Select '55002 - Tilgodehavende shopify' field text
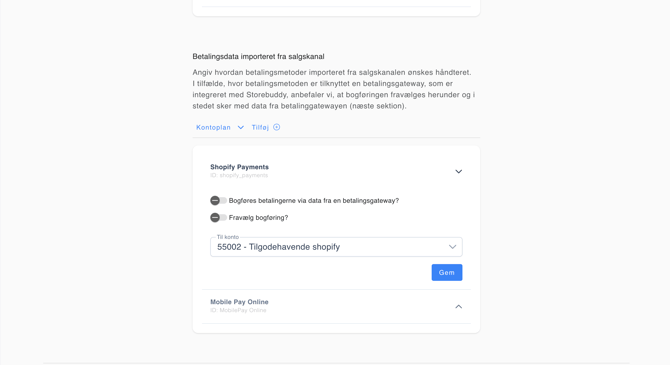670x365 pixels. (x=279, y=247)
